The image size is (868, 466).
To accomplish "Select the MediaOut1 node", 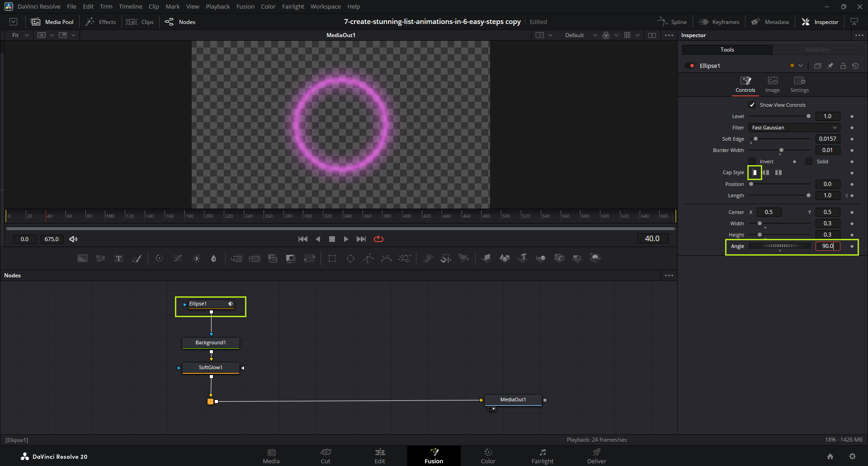I will pos(513,399).
